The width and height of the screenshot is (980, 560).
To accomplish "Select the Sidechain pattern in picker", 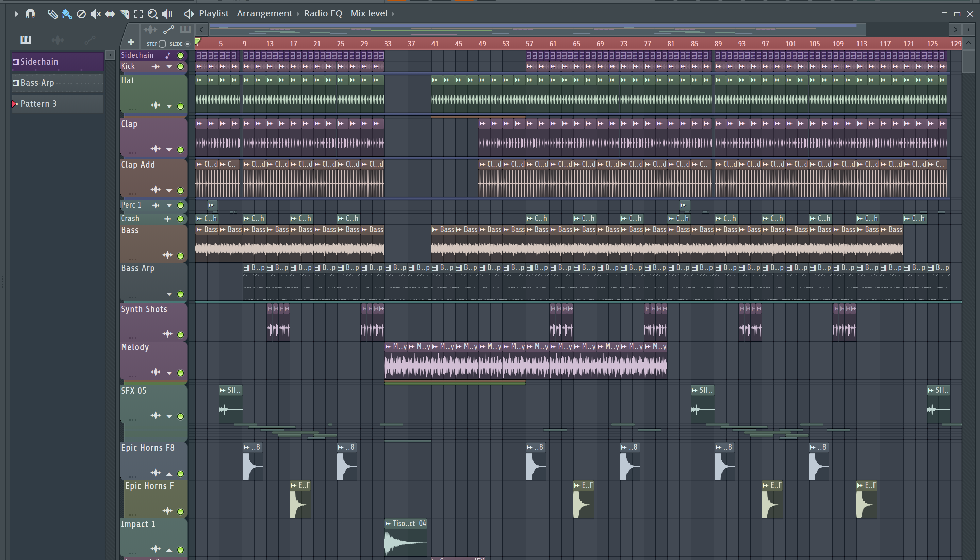I will 58,62.
